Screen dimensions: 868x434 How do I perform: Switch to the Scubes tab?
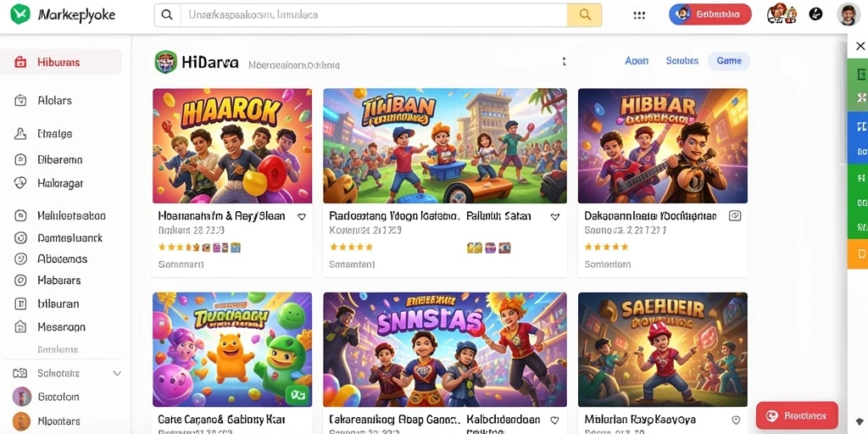point(682,61)
